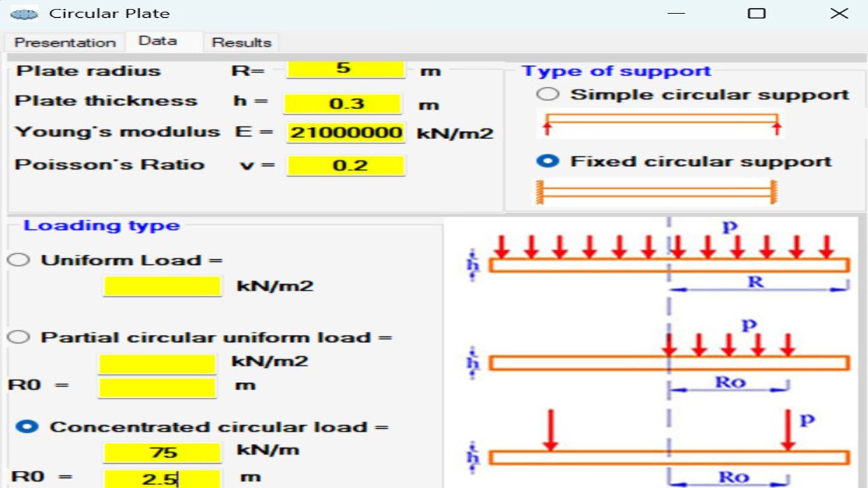Click the simple support beam diagram
This screenshot has width=868, height=488.
661,122
